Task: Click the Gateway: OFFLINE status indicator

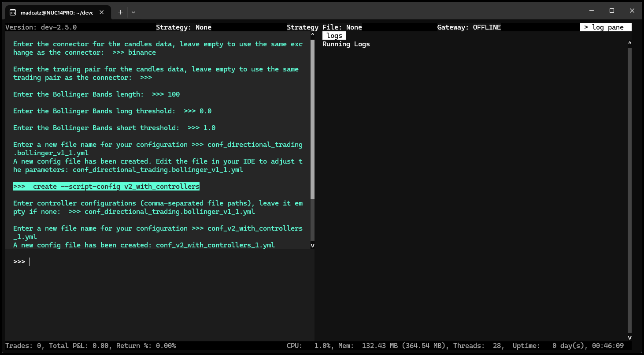Action: (469, 27)
